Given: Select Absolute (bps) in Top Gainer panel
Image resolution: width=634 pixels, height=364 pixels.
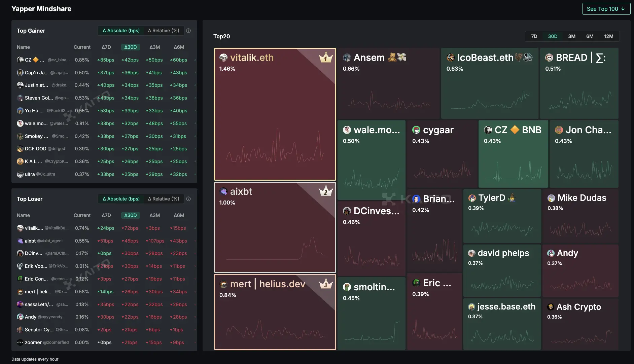Looking at the screenshot, I should point(121,31).
